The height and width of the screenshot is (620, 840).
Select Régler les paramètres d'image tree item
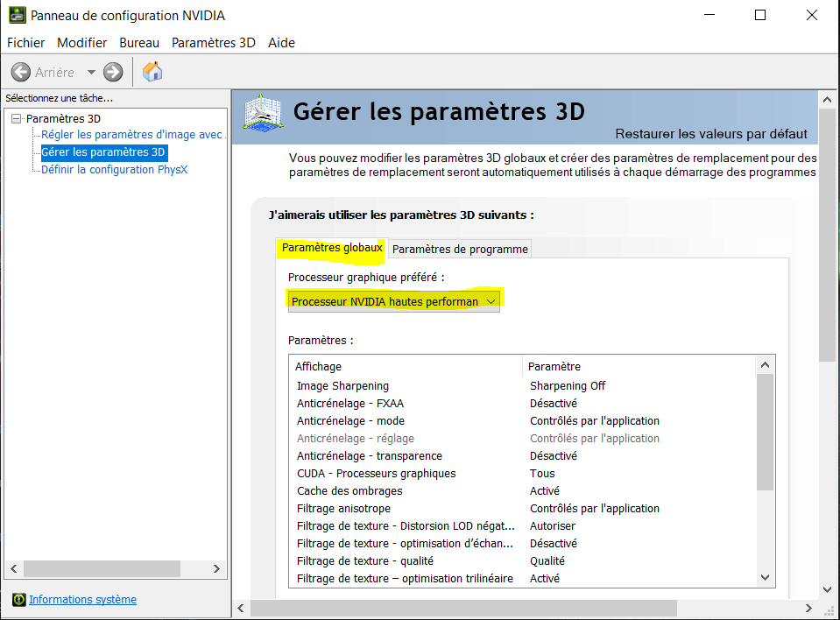131,134
